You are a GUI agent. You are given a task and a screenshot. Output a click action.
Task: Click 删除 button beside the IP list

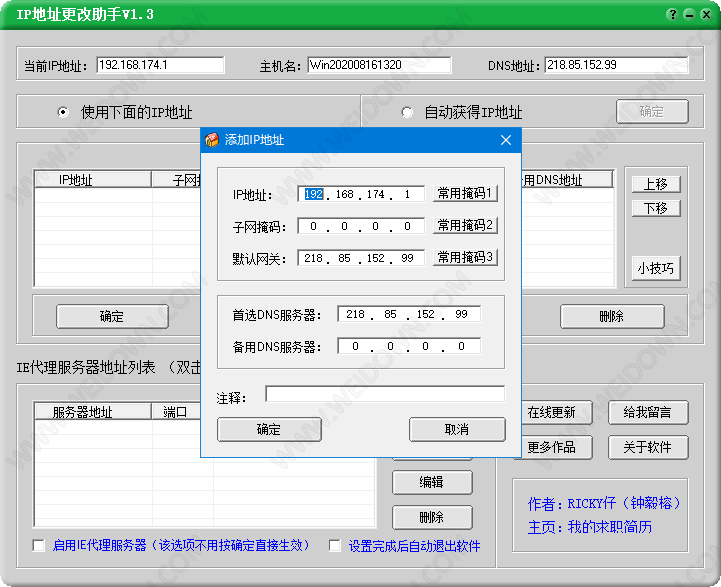(612, 316)
